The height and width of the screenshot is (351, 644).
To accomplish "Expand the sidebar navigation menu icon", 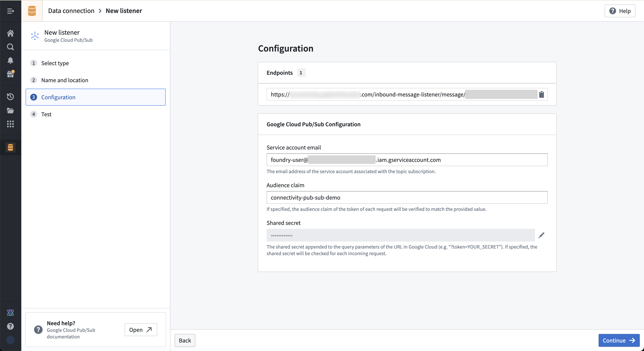I will coord(10,11).
